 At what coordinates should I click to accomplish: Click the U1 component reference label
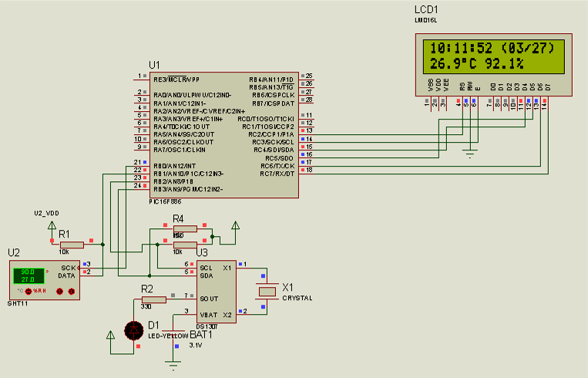(154, 65)
